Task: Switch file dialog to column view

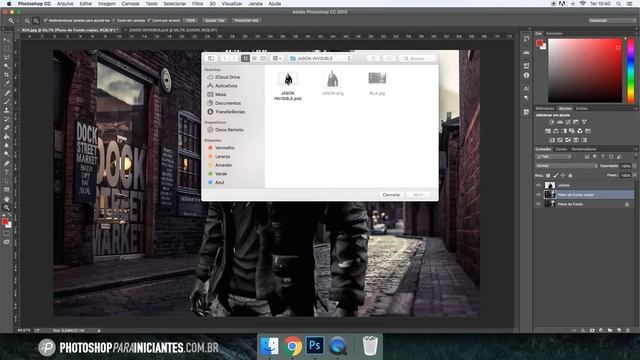Action: pyautogui.click(x=263, y=58)
